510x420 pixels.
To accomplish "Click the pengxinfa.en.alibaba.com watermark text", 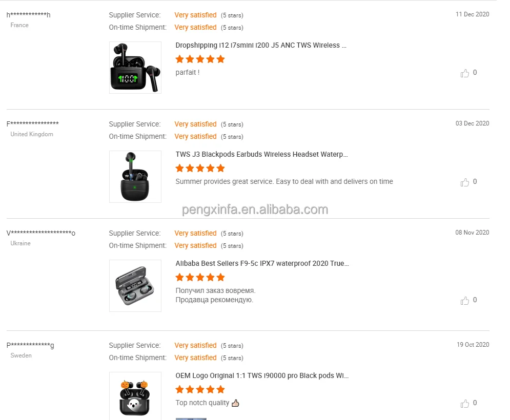I will [x=255, y=209].
